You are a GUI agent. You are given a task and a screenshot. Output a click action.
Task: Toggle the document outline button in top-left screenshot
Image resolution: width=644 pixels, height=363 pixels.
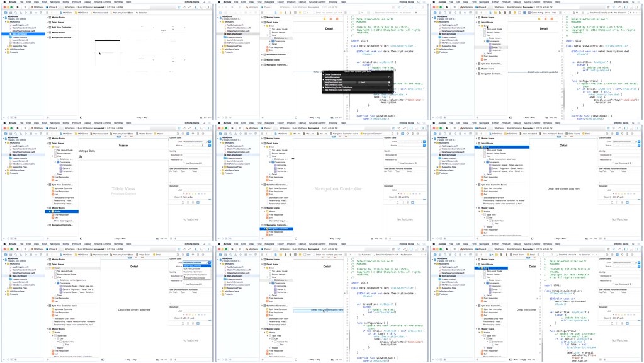pyautogui.click(x=81, y=118)
